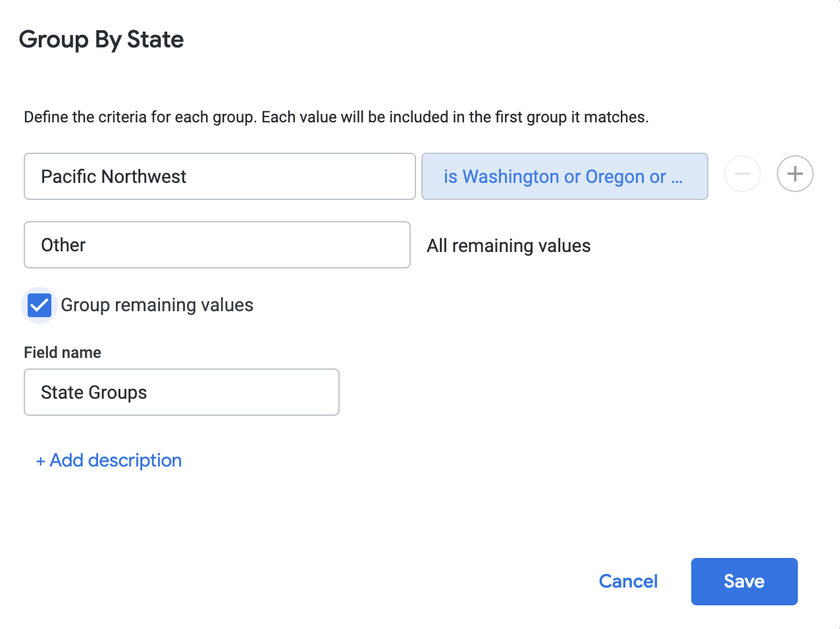This screenshot has height=629, width=840.
Task: Open + Add description
Action: [109, 460]
